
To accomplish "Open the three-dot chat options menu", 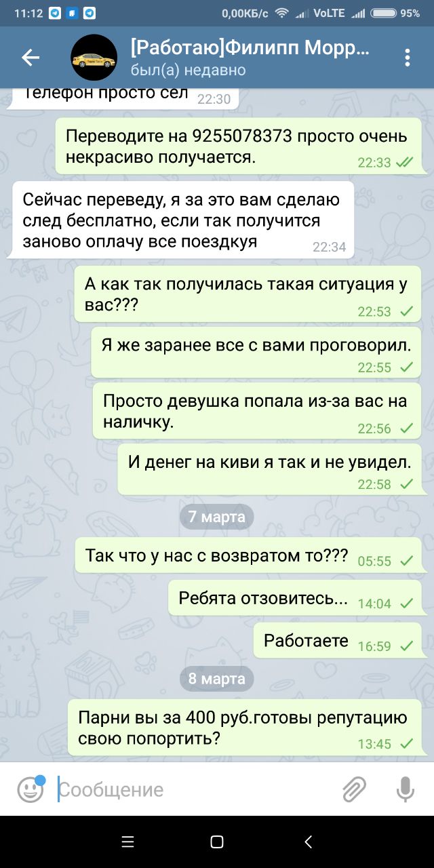I will click(x=408, y=58).
